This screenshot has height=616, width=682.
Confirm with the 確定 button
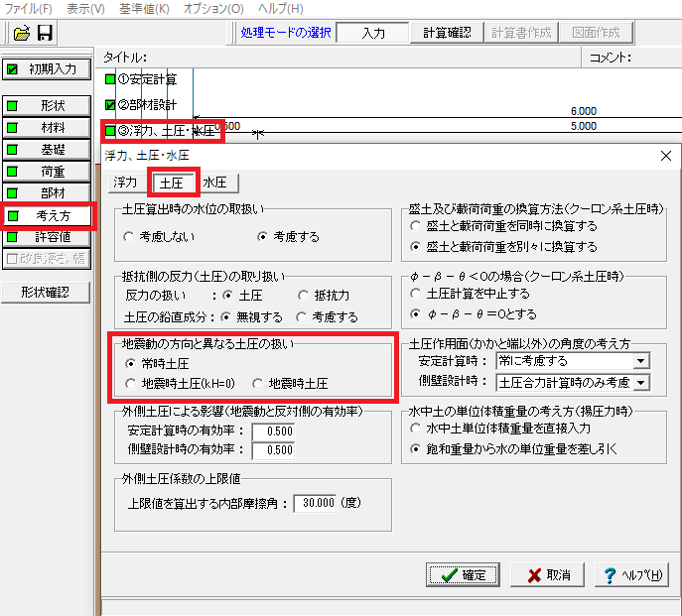click(x=463, y=575)
